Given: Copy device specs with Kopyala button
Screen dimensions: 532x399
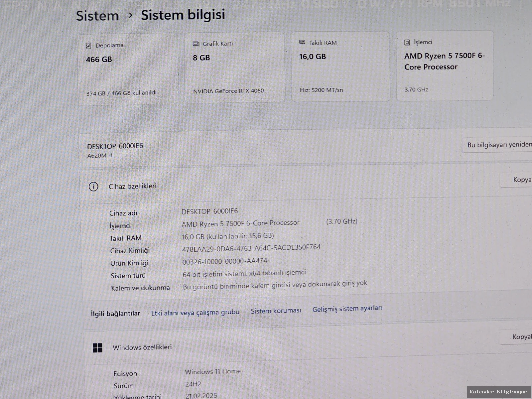Looking at the screenshot, I should pyautogui.click(x=516, y=180).
